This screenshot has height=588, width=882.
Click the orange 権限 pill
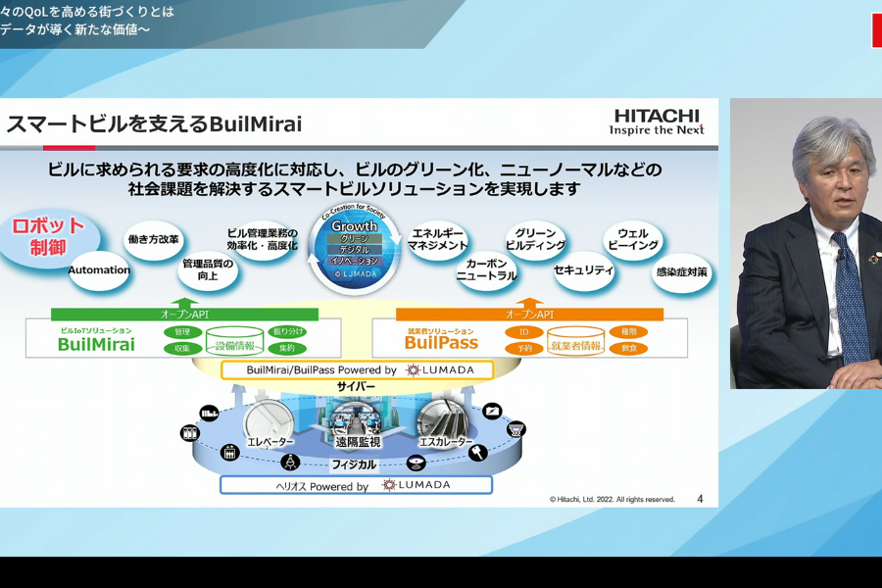click(x=629, y=332)
